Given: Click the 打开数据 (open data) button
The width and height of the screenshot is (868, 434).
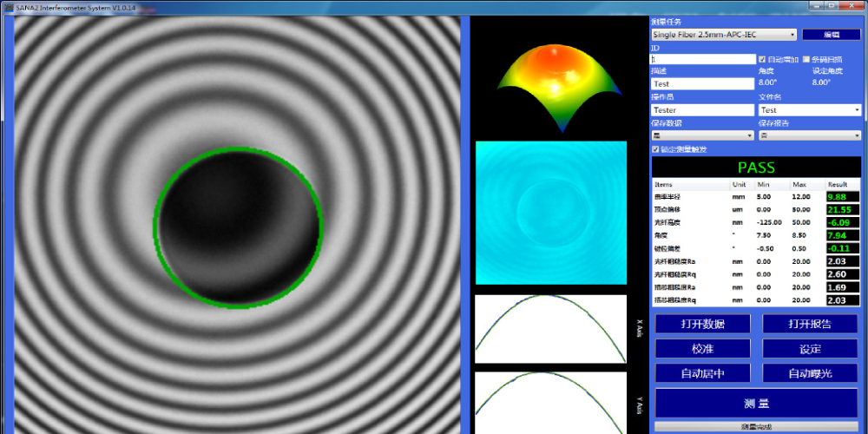Looking at the screenshot, I should coord(701,324).
